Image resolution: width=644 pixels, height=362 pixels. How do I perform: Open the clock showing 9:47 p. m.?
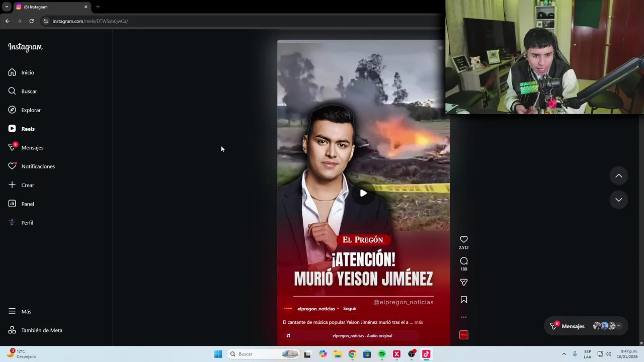click(628, 354)
